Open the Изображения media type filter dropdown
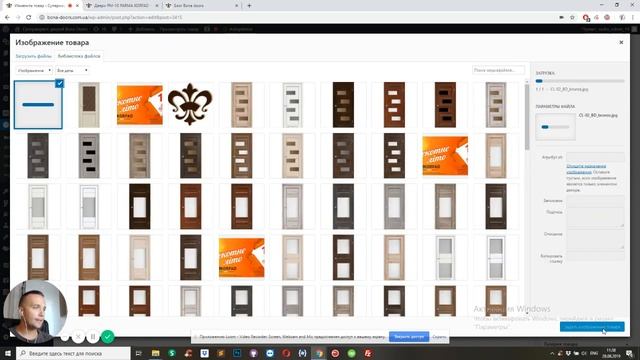The image size is (640, 360). [34, 71]
